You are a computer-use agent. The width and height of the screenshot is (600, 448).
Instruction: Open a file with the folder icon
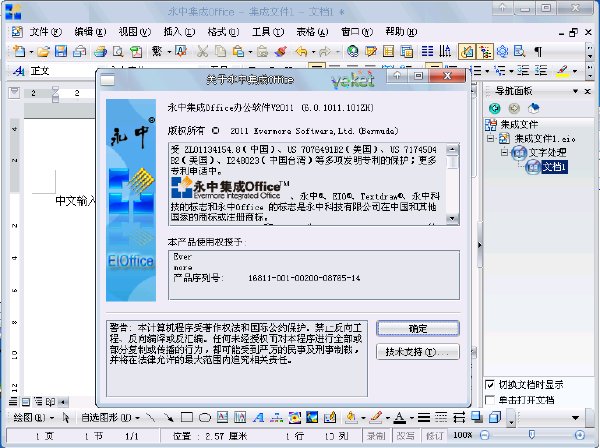[43, 51]
